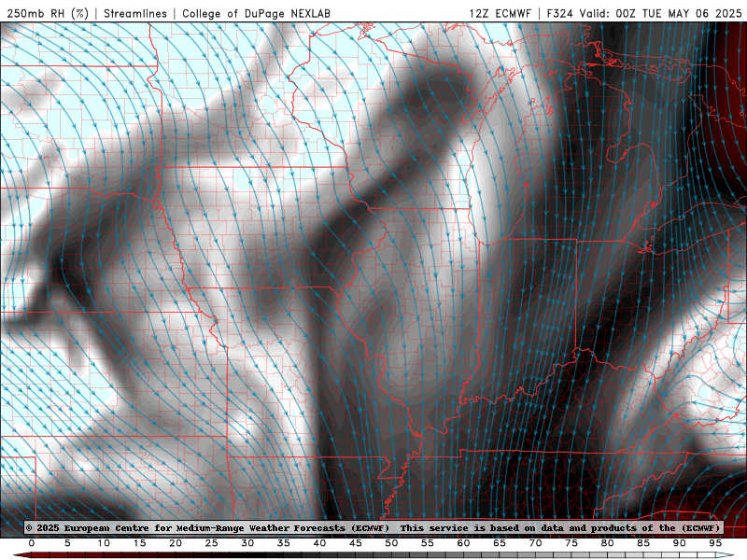747x560 pixels.
Task: Click the colorbar label "75"
Action: click(571, 543)
